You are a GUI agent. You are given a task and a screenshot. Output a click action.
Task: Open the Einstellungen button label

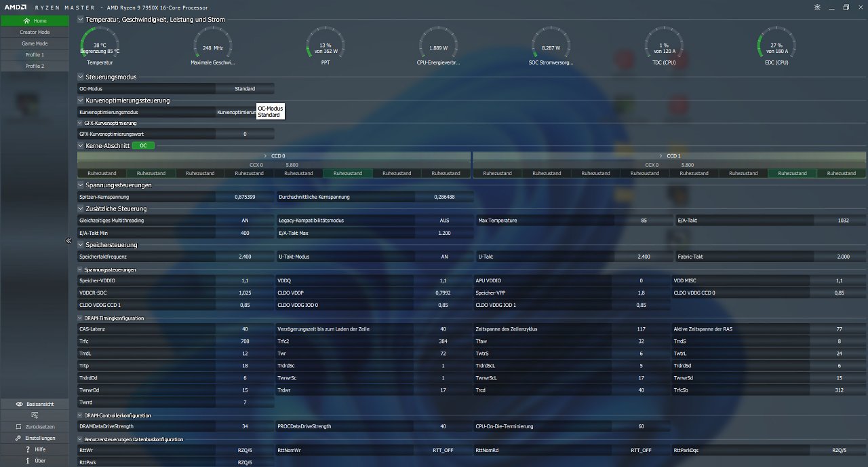coord(41,438)
